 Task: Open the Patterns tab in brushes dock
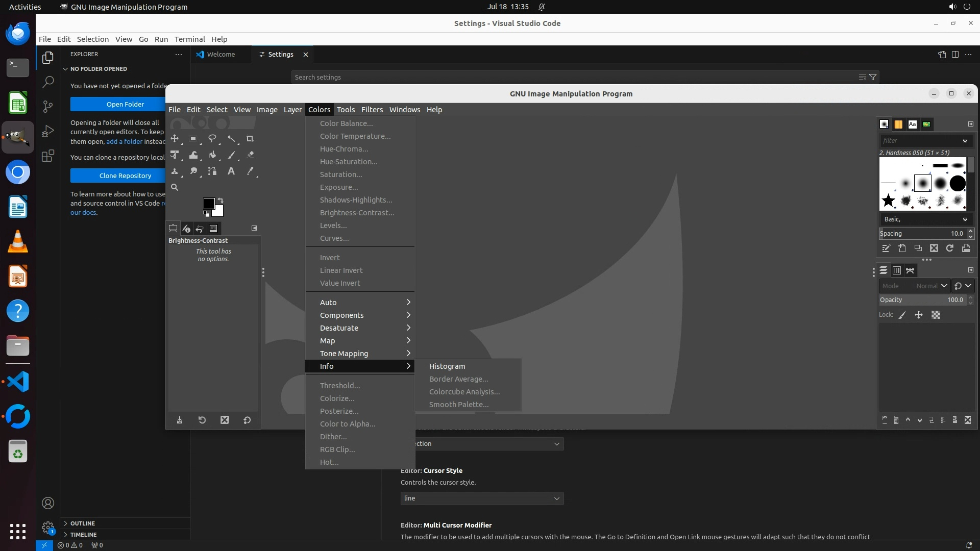tap(898, 124)
